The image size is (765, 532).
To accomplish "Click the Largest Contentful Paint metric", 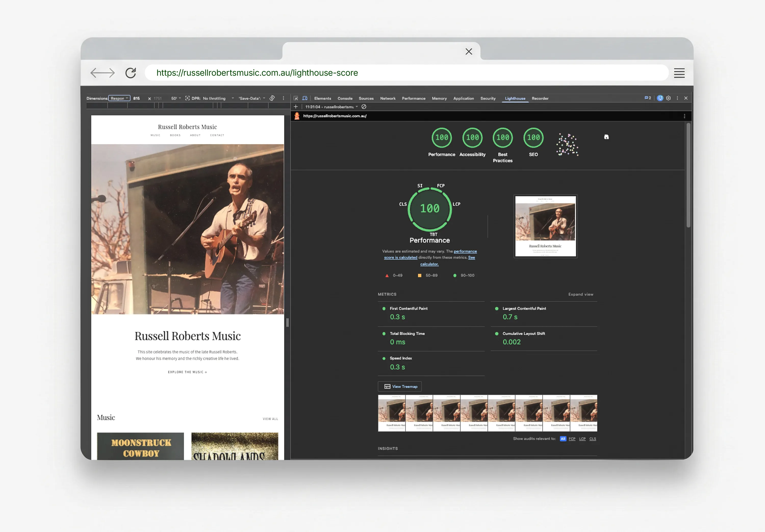I will 544,313.
